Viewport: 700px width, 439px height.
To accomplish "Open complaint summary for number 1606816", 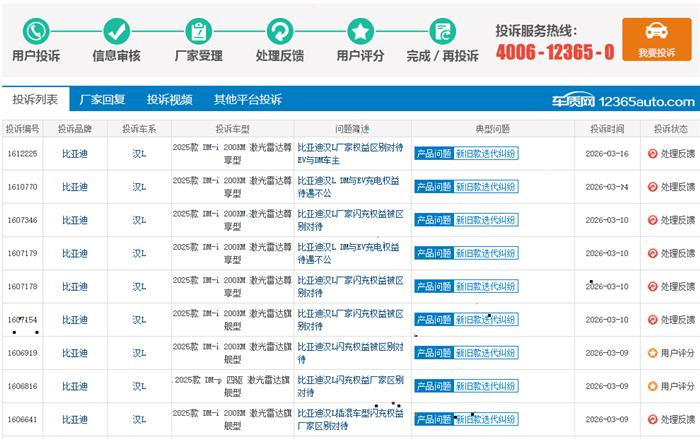I will pos(350,386).
